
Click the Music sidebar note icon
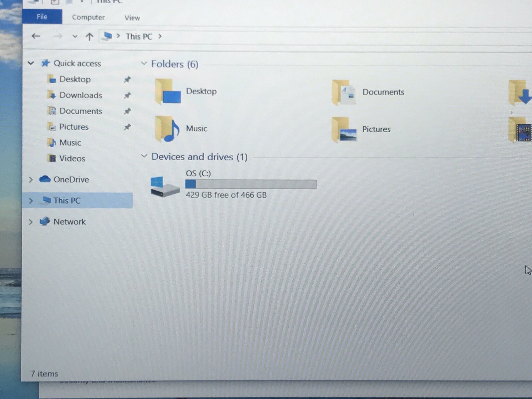coord(52,142)
